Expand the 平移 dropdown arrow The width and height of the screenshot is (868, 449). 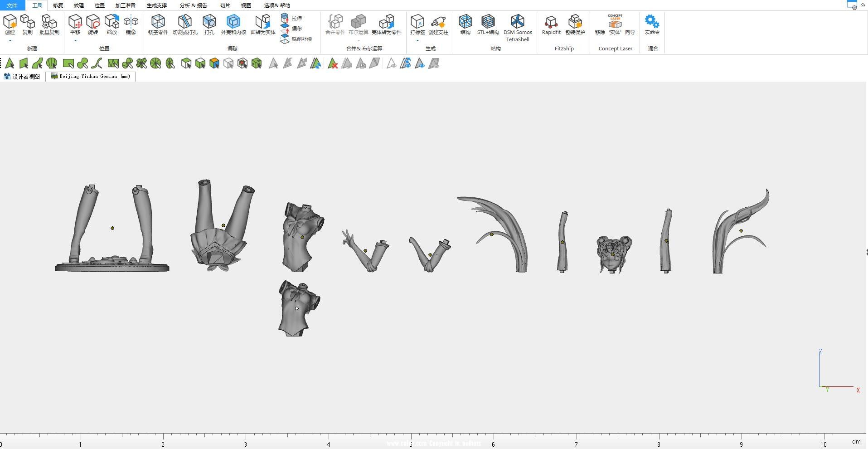[x=75, y=41]
